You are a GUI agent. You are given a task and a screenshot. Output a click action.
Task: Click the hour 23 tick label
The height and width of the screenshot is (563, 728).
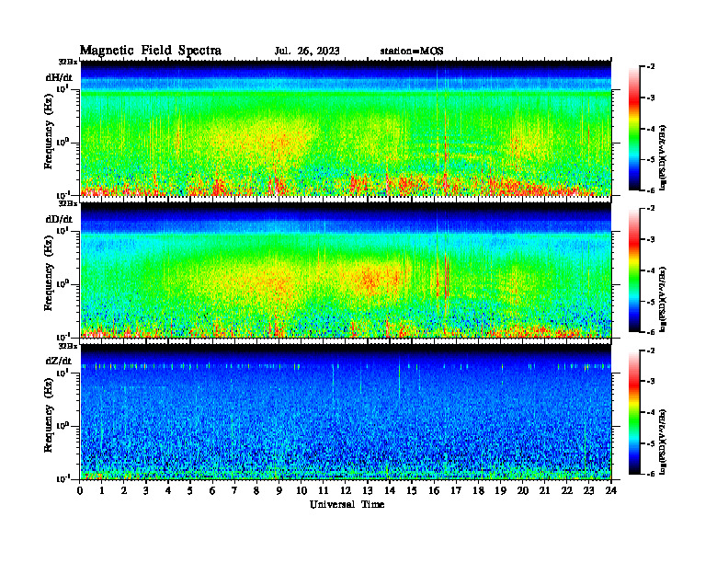pyautogui.click(x=588, y=490)
